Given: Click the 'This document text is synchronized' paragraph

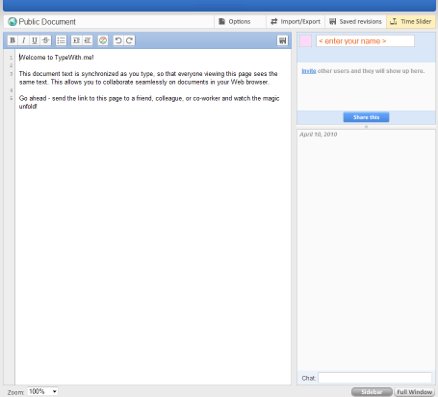Looking at the screenshot, I should tap(148, 78).
